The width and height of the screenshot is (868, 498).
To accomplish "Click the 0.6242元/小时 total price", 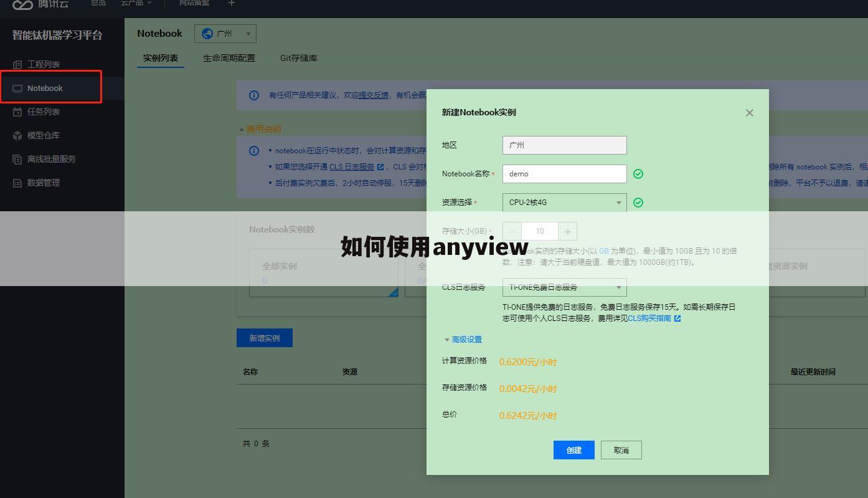I will tap(528, 416).
